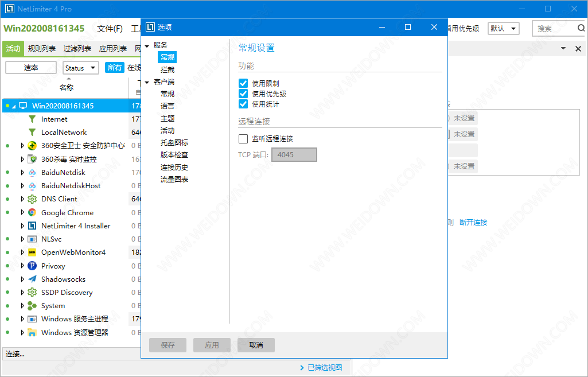This screenshot has height=377, width=588.
Task: Select 流量图表 in options tree
Action: point(174,180)
